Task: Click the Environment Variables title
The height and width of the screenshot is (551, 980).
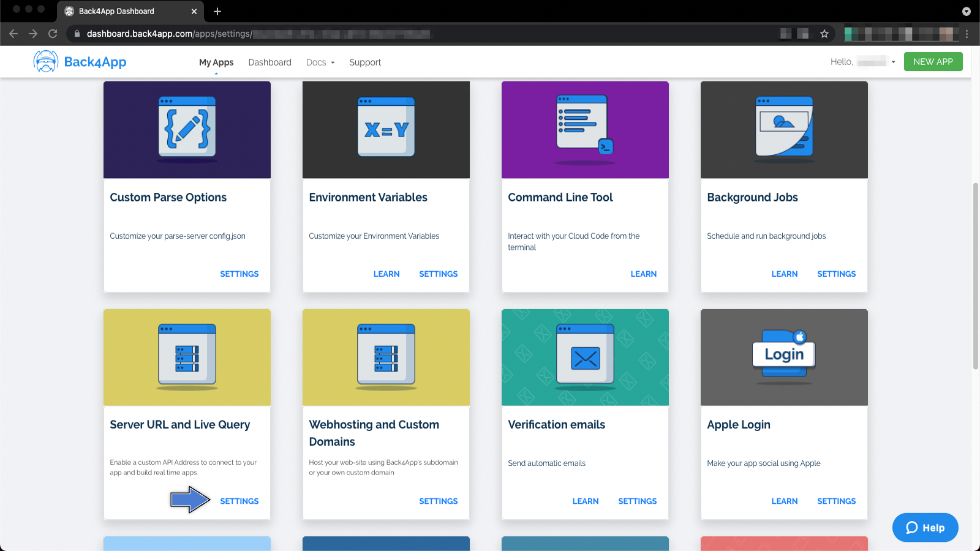Action: coord(368,197)
